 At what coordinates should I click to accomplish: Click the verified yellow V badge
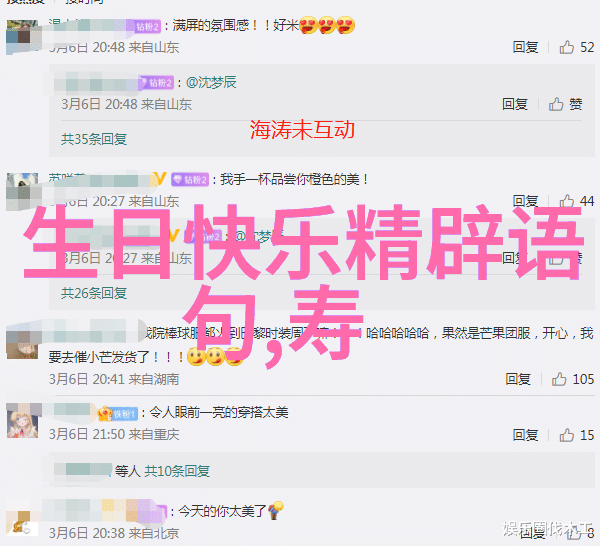160,179
